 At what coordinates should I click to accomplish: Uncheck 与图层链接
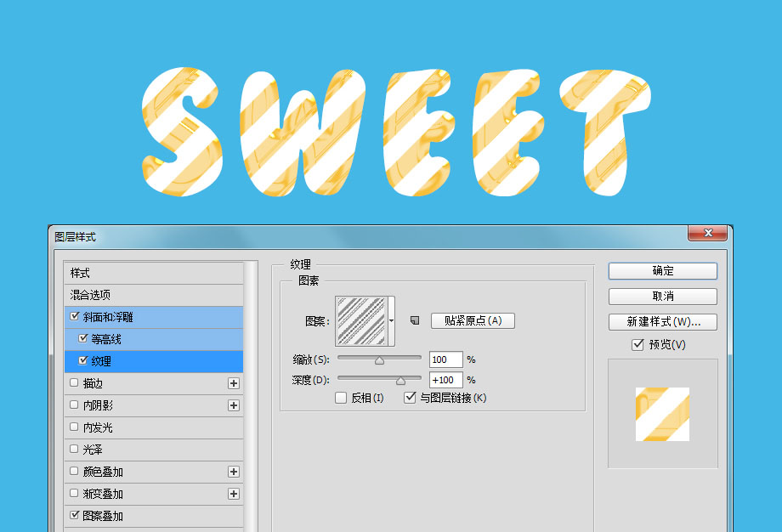[411, 398]
